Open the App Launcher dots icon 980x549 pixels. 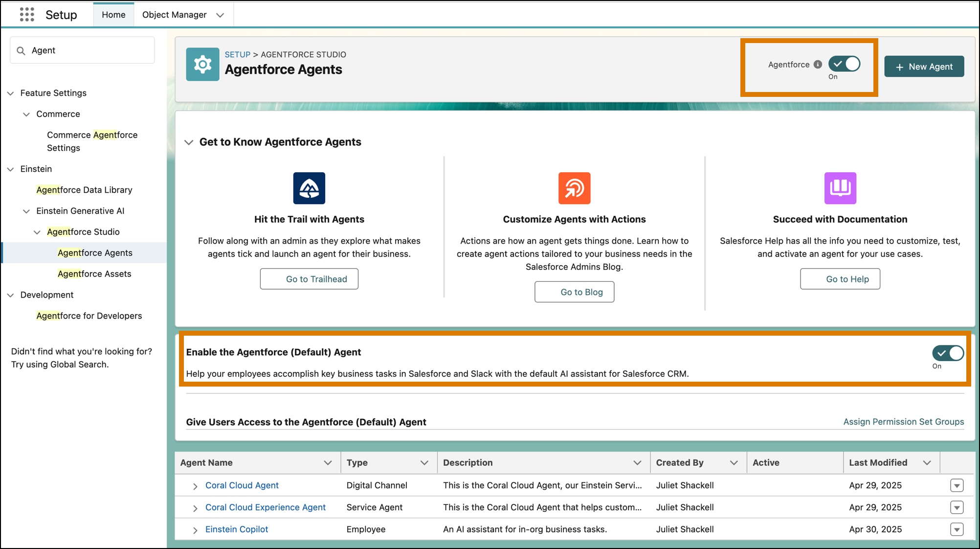[27, 15]
